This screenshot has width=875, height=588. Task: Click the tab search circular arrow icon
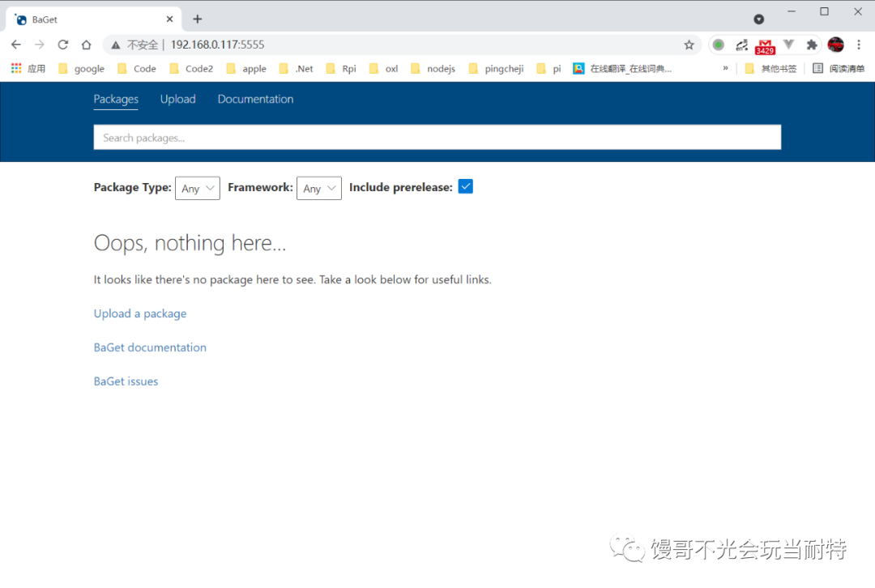[x=759, y=19]
